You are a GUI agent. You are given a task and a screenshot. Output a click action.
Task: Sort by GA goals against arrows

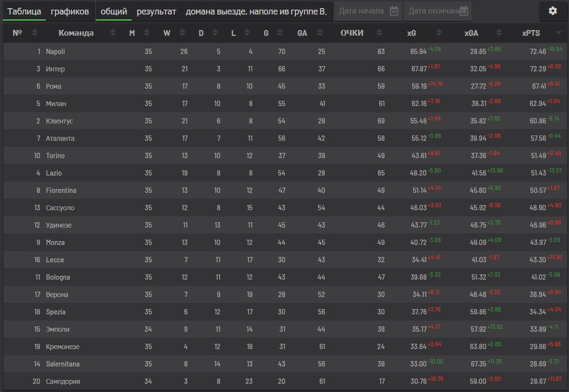click(319, 33)
